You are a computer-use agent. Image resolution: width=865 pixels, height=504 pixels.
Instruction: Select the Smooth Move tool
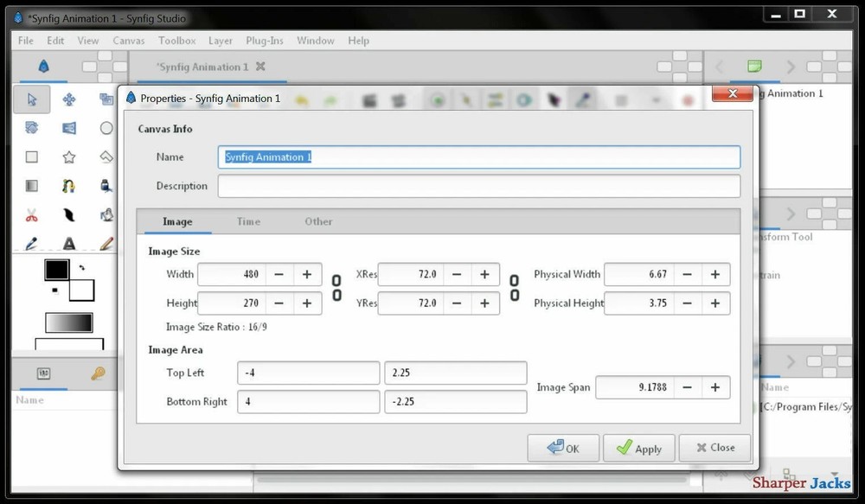coord(69,99)
